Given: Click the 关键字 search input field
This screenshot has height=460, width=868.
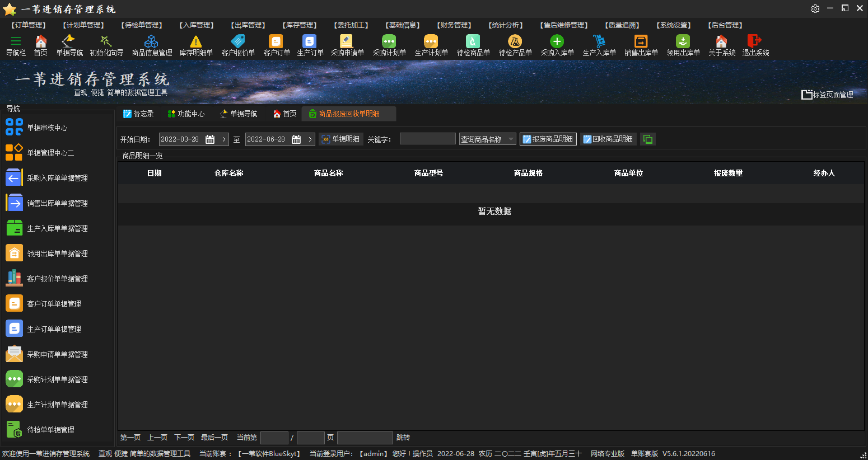Looking at the screenshot, I should tap(427, 139).
